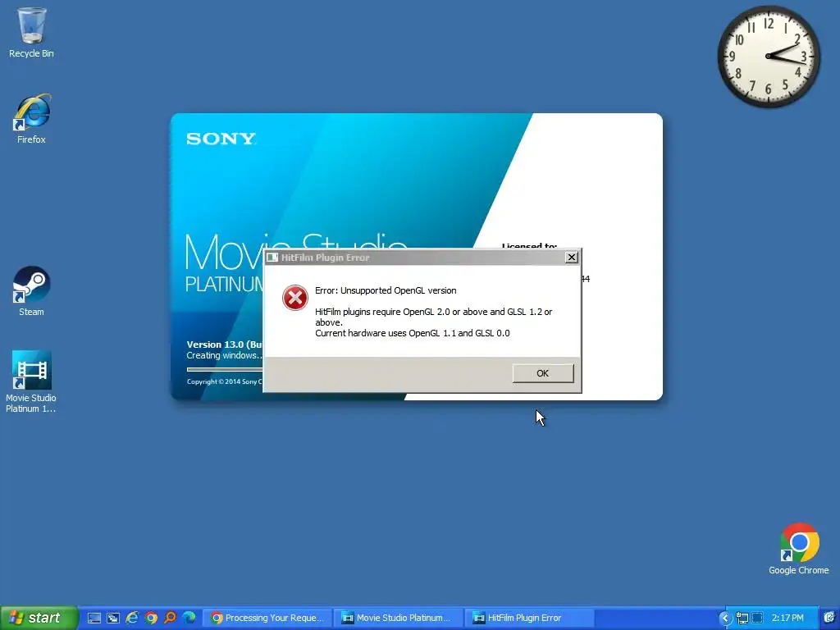Switch to HitFilm Plugin Error taskbar button
The image size is (840, 630).
point(529,619)
